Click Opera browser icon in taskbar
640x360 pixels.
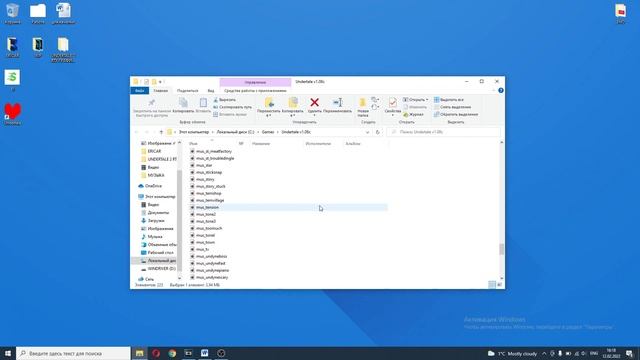pyautogui.click(x=156, y=353)
